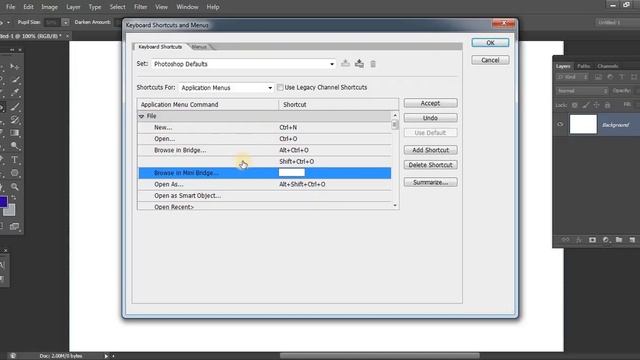This screenshot has height=360, width=640.
Task: Click the Undo button
Action: point(431,118)
